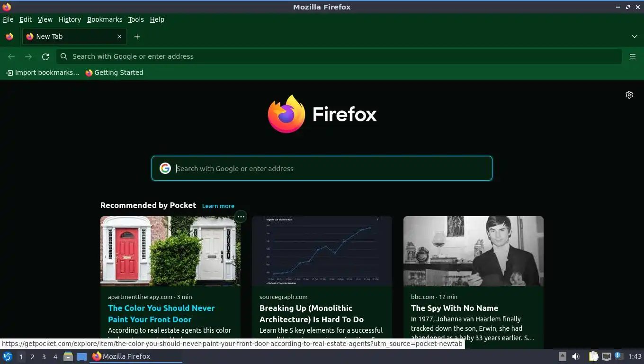
Task: Follow the Pocket Learn more link
Action: click(x=218, y=206)
